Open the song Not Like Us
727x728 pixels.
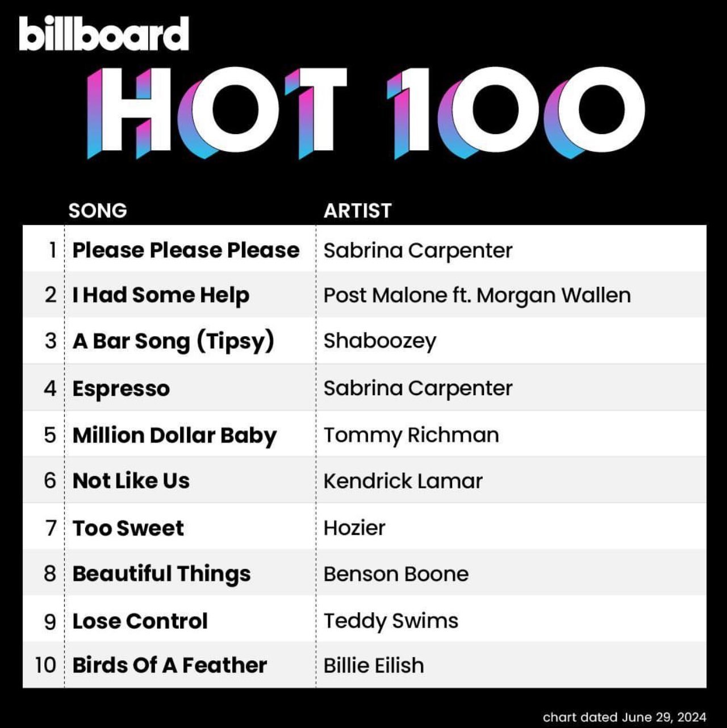pos(131,481)
